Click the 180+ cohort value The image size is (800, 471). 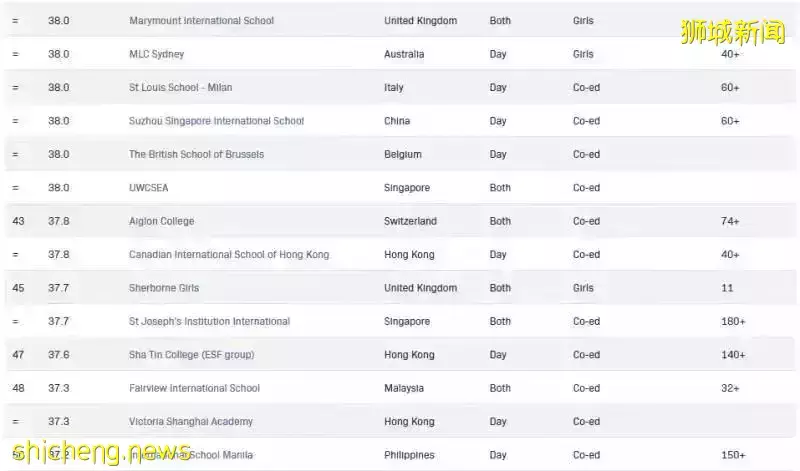pyautogui.click(x=733, y=321)
